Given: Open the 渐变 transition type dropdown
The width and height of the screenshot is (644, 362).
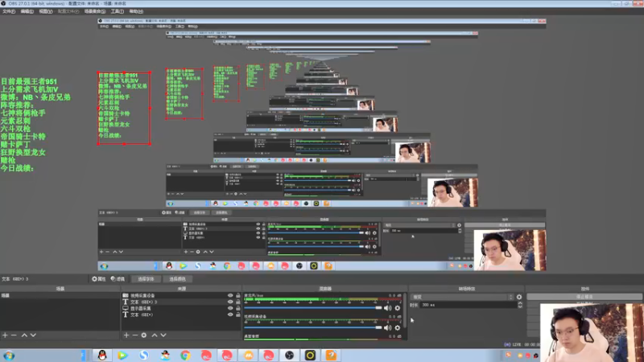Looking at the screenshot, I should 462,297.
